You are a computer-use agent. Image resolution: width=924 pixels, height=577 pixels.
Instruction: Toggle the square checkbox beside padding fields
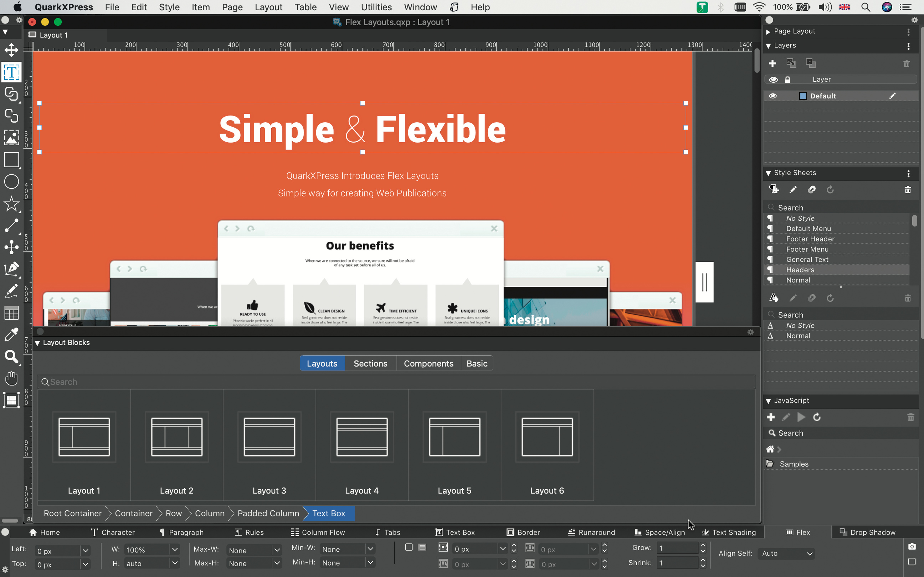409,547
